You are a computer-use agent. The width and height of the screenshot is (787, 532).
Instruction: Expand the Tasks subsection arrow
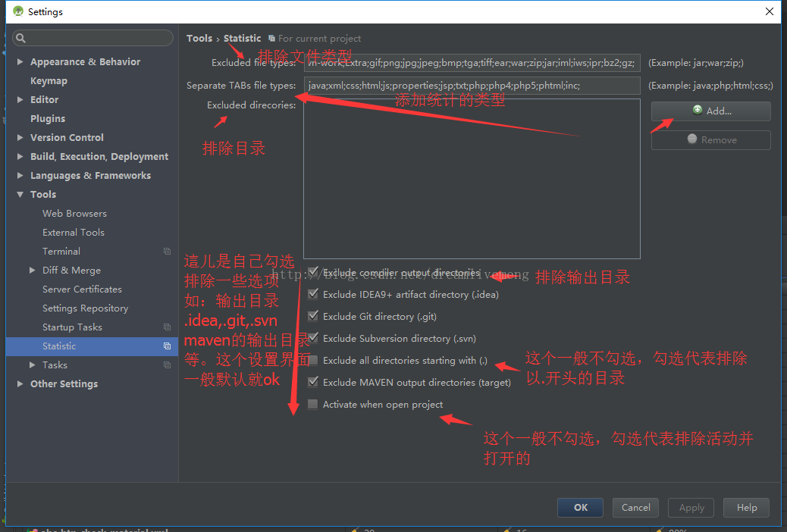click(32, 365)
